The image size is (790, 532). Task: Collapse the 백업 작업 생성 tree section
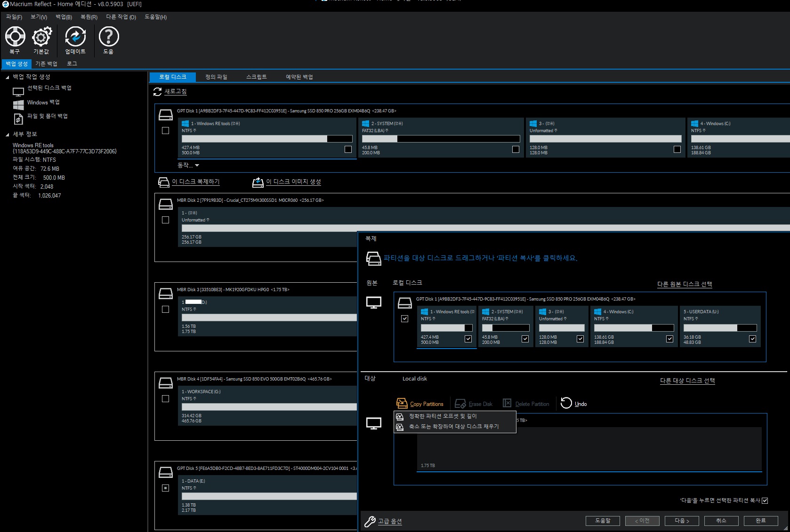click(8, 77)
